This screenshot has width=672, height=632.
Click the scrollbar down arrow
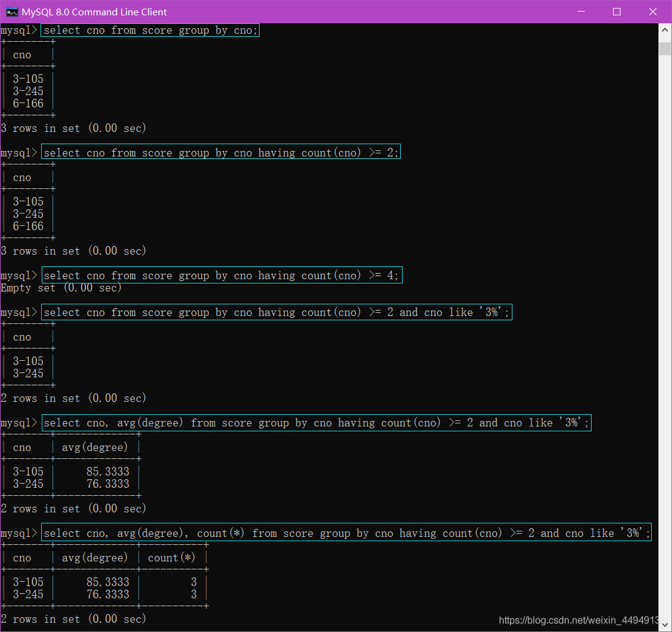click(665, 625)
